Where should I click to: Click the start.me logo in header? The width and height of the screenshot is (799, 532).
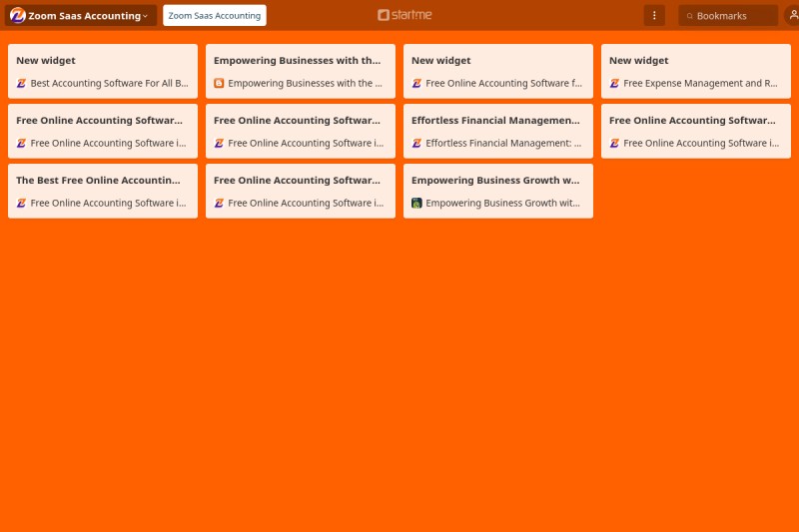[404, 15]
